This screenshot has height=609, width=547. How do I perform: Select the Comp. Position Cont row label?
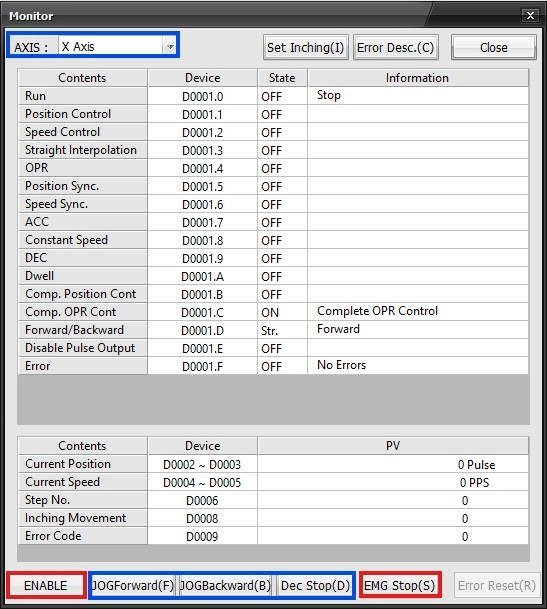(82, 294)
